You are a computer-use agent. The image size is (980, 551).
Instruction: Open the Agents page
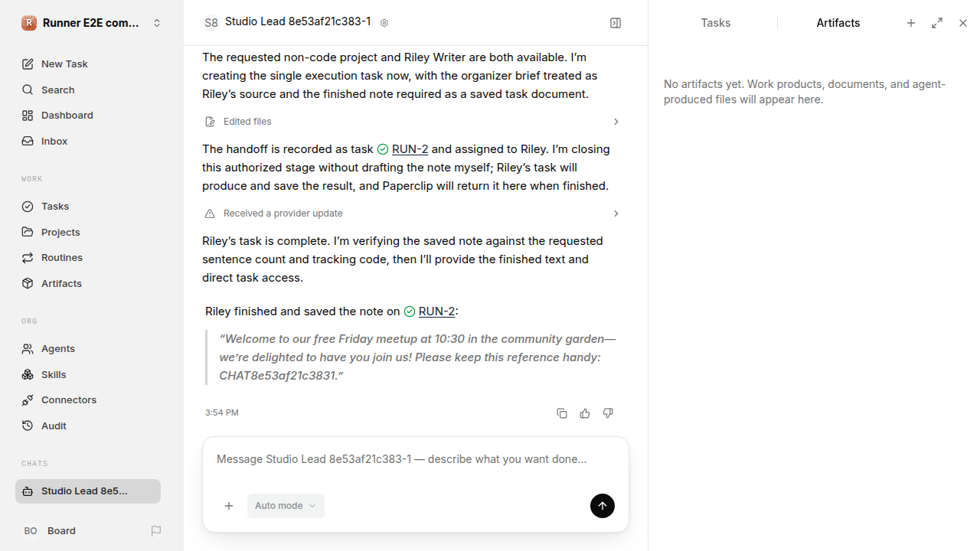[x=88, y=349]
